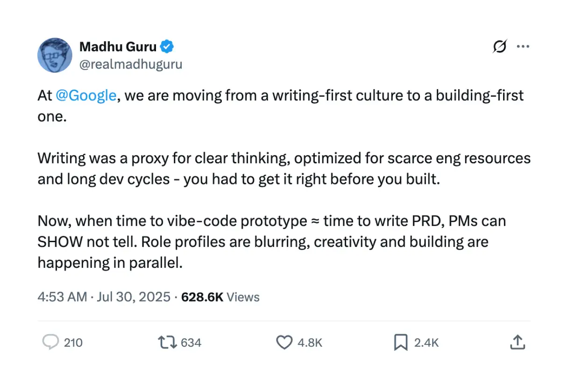Open the 628.6K Views analytics
This screenshot has width=568, height=392.
220,297
